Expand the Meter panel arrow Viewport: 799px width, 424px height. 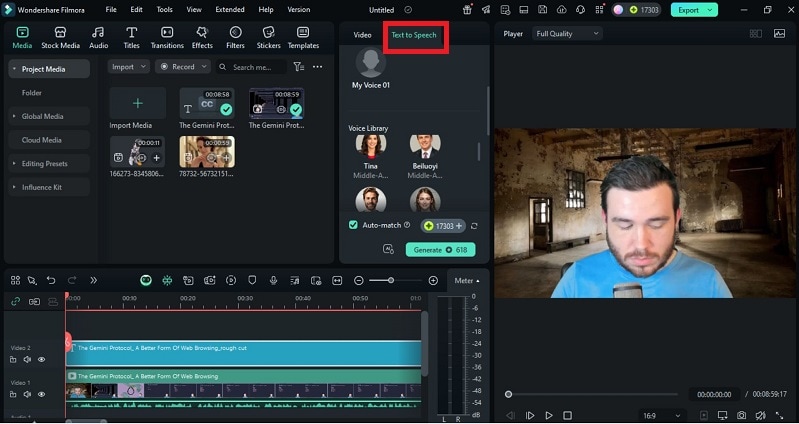(x=478, y=281)
